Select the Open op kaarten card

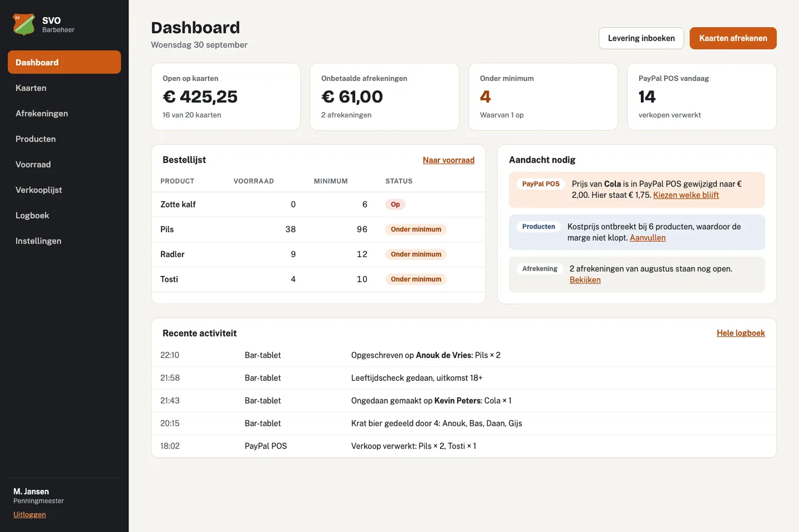click(x=226, y=97)
